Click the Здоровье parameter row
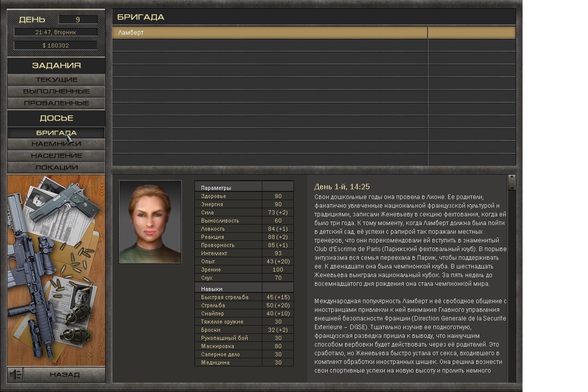Viewport: 588px width, 392px height. click(x=244, y=196)
